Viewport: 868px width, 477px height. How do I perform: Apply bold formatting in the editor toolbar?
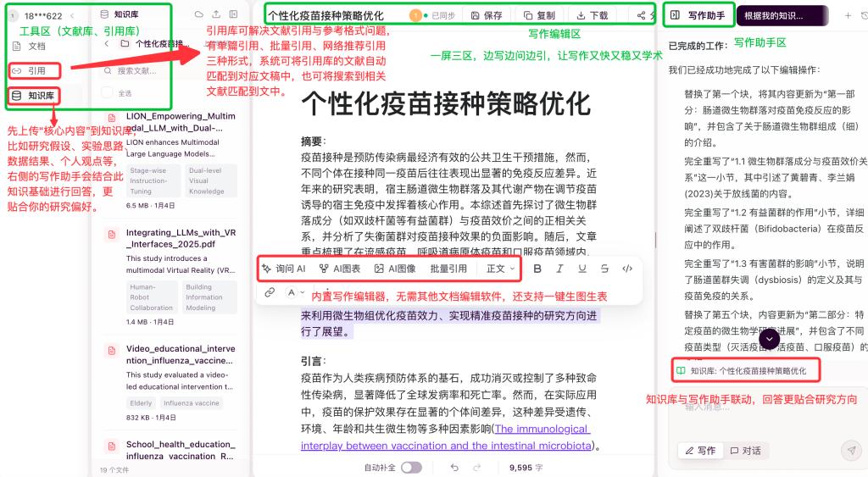(537, 269)
